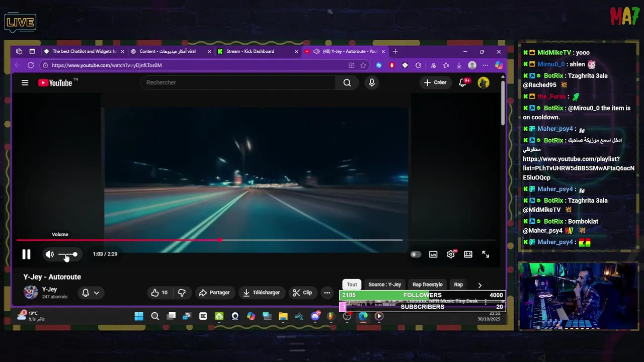644x362 pixels.
Task: Select the Rap freestyle chip
Action: click(x=427, y=285)
